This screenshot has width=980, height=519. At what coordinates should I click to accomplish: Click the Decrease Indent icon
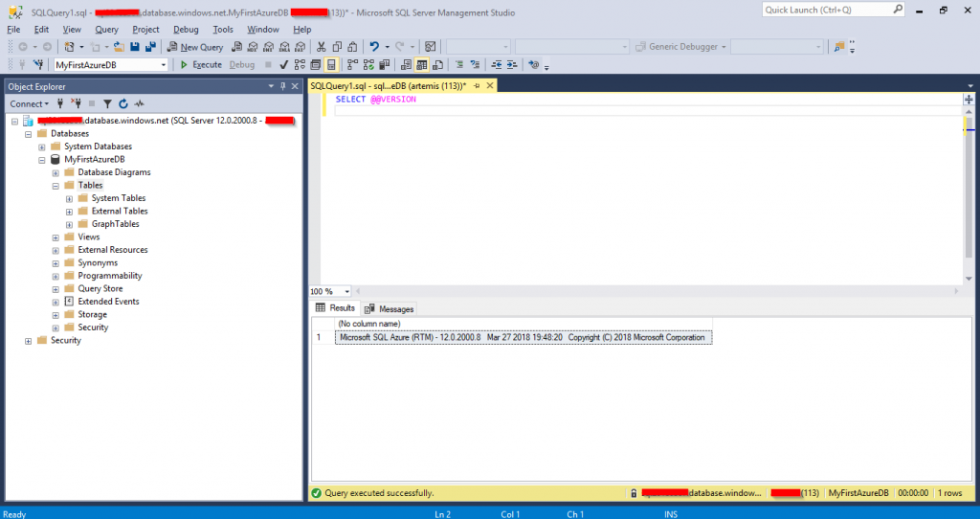click(x=497, y=64)
